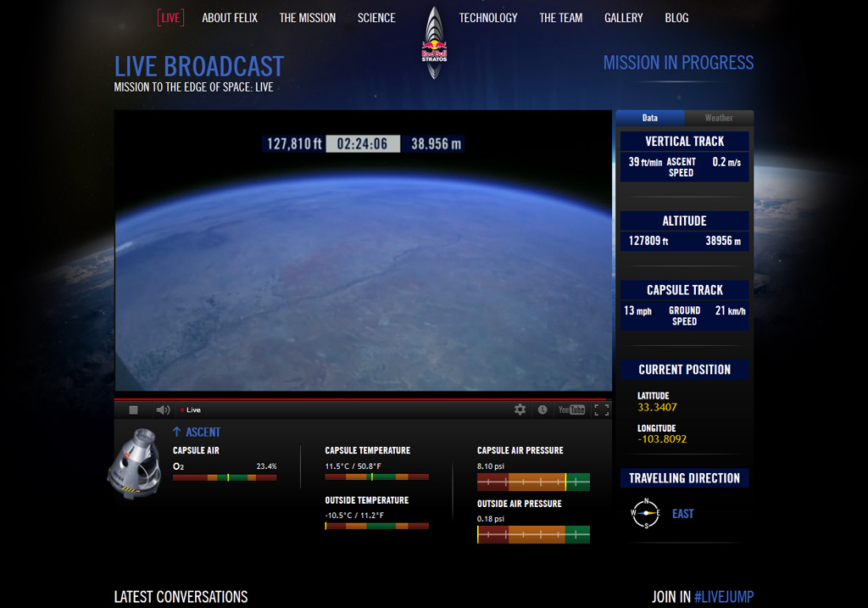The height and width of the screenshot is (608, 868).
Task: Click the outside temperature gauge bar
Action: [x=376, y=526]
